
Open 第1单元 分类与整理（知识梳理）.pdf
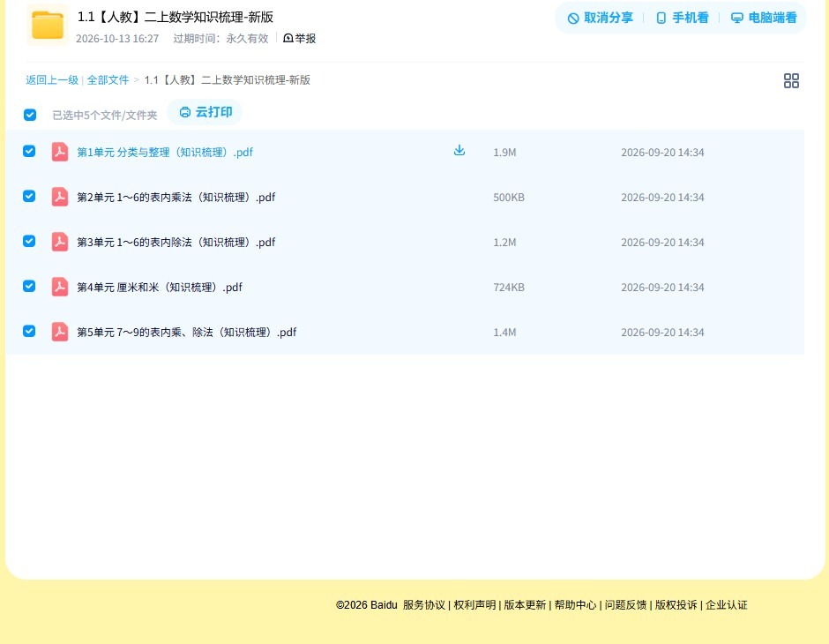[x=165, y=153]
